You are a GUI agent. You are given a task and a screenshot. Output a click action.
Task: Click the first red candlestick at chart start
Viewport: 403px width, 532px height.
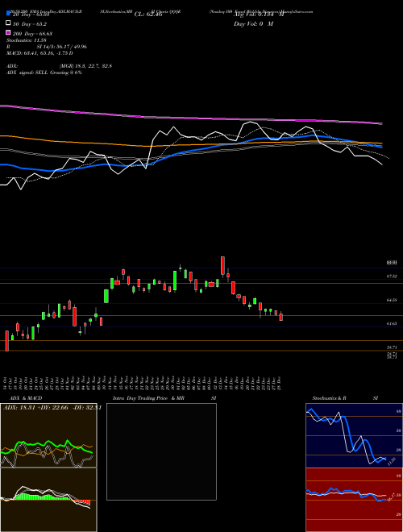tap(6, 341)
